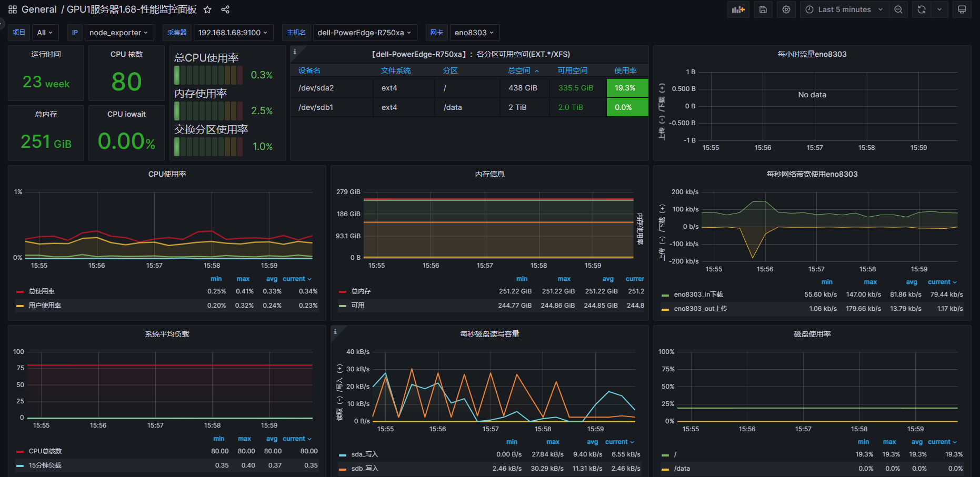Open info icon on partition table panel
Viewport: 980px width, 477px height.
pos(295,52)
